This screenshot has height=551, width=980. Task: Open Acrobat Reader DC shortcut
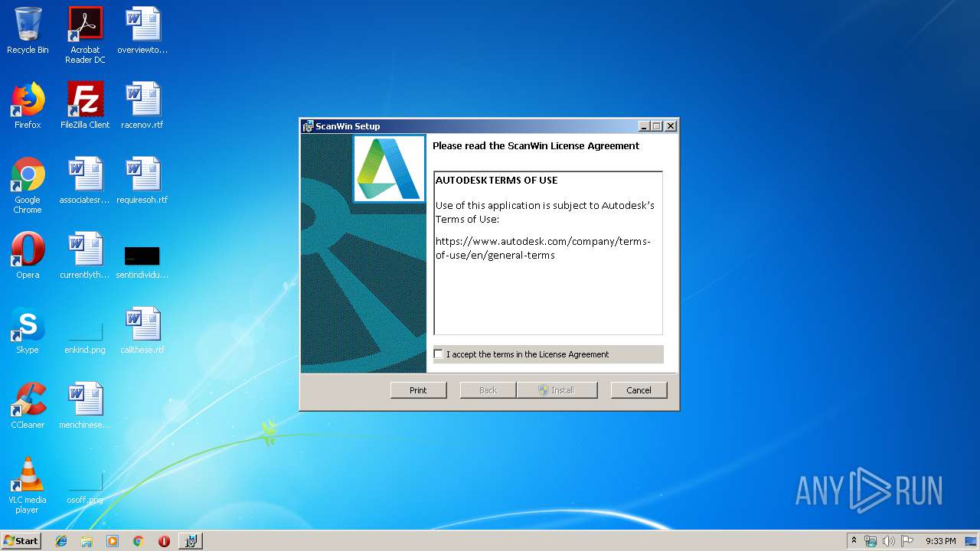[85, 35]
